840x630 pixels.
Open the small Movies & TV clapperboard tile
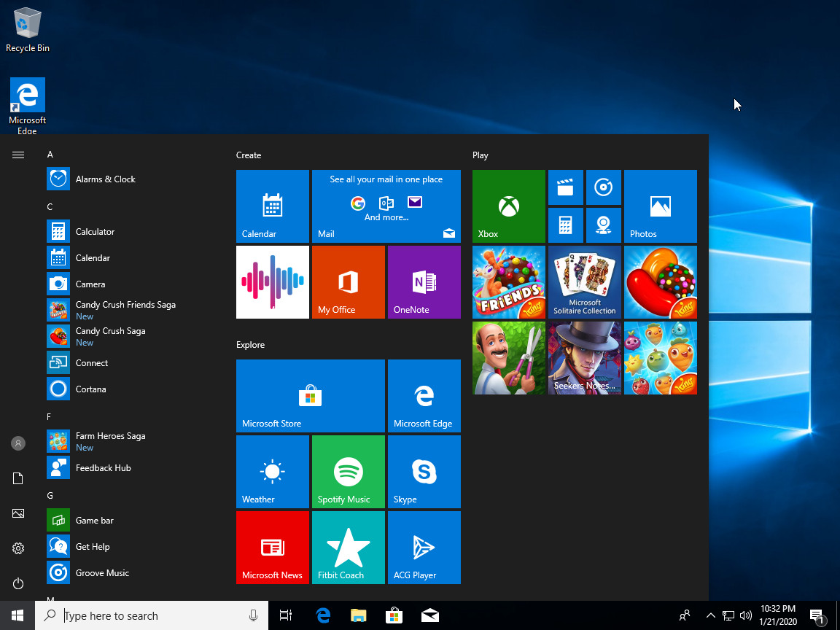click(566, 187)
